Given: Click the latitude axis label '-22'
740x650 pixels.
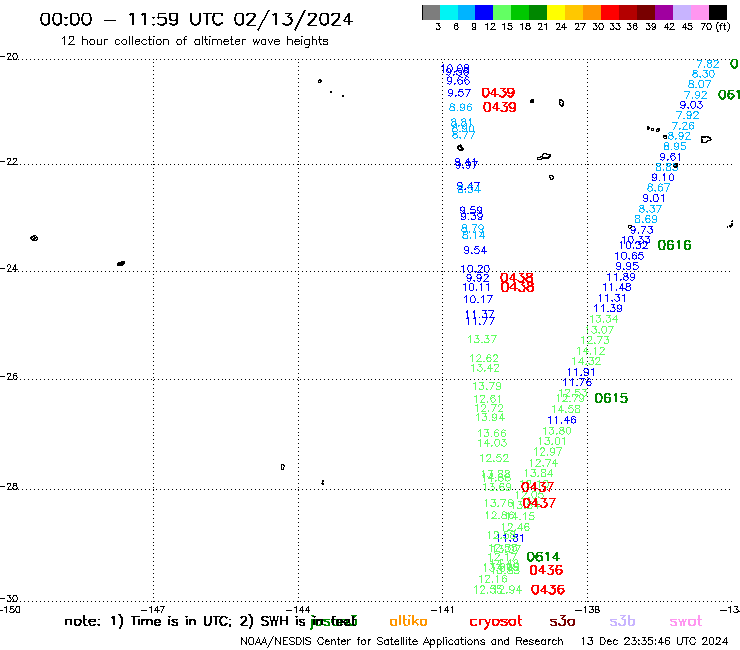Looking at the screenshot, I should click(9, 161).
